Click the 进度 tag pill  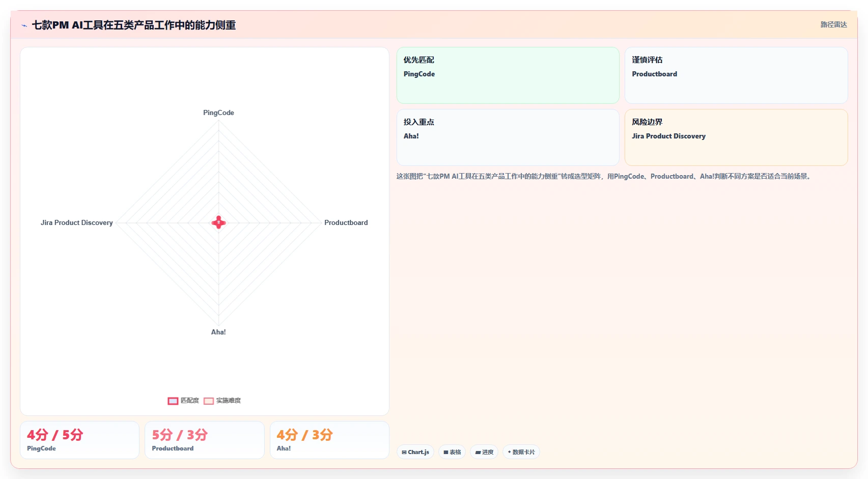484,452
